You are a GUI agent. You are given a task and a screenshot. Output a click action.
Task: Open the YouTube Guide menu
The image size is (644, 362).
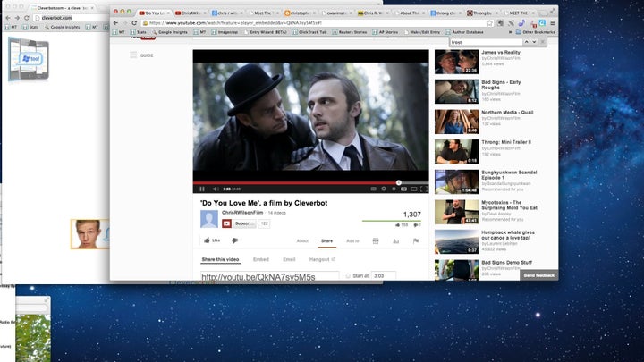pyautogui.click(x=141, y=55)
